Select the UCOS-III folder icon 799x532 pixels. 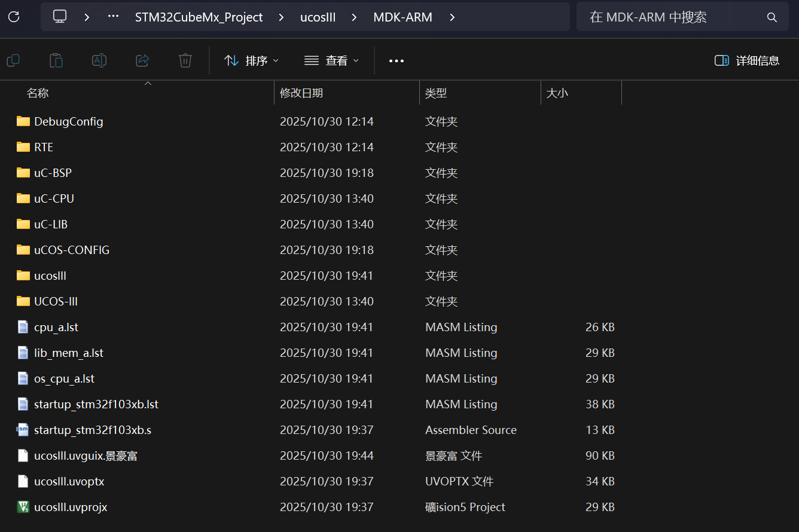pos(23,301)
